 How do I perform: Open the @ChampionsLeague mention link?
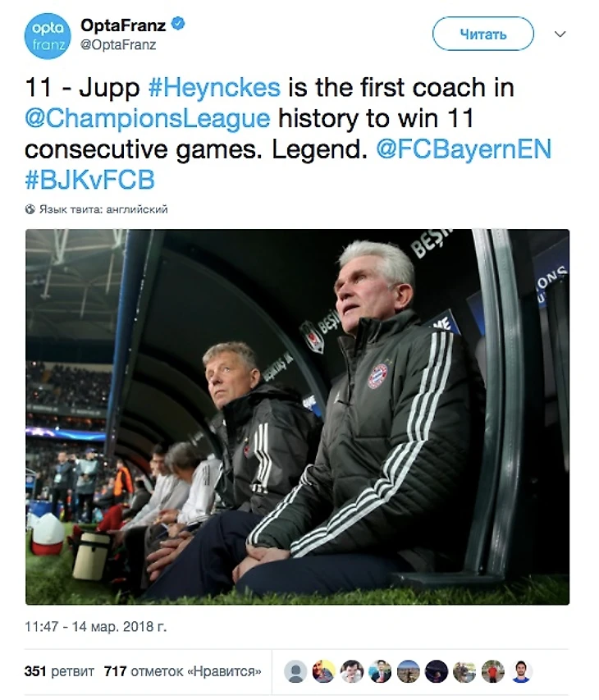point(147,119)
